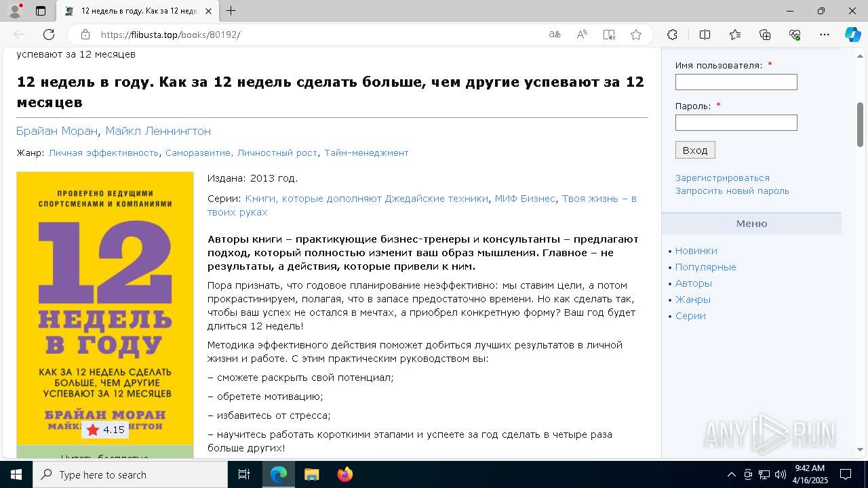Launch Firefox from the taskbar

(344, 474)
